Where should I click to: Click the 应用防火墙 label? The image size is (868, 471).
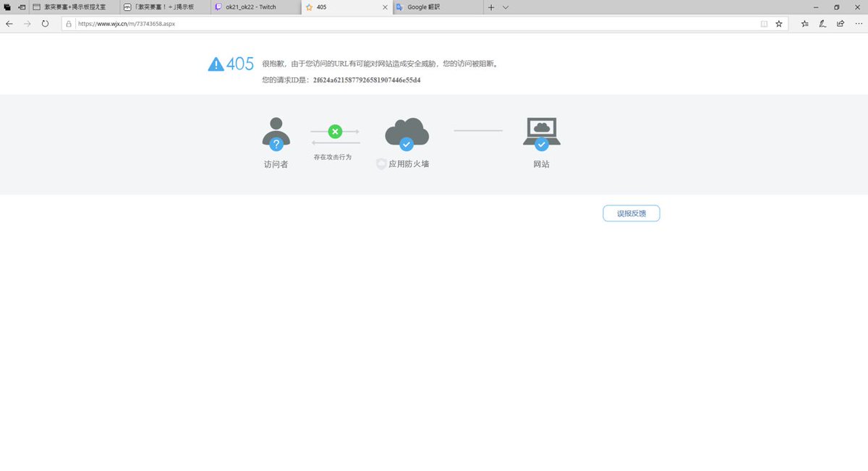[x=409, y=164]
